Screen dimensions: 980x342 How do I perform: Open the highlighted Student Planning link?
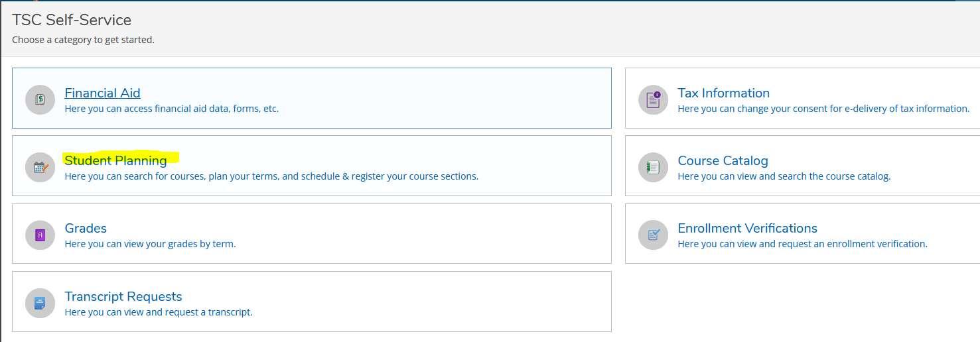click(115, 160)
